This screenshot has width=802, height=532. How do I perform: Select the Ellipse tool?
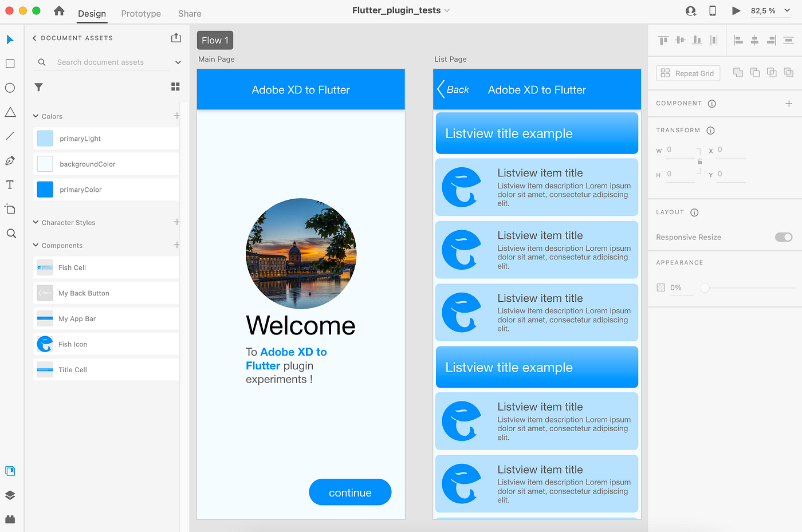(x=10, y=88)
